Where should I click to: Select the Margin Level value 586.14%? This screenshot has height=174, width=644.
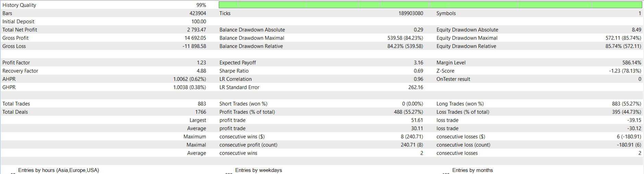coord(632,63)
